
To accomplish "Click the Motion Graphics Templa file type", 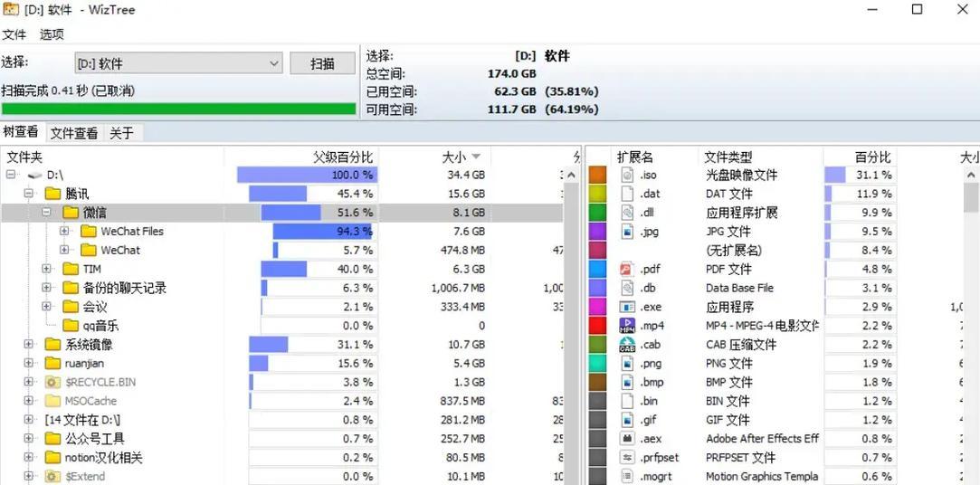I will coord(762,476).
